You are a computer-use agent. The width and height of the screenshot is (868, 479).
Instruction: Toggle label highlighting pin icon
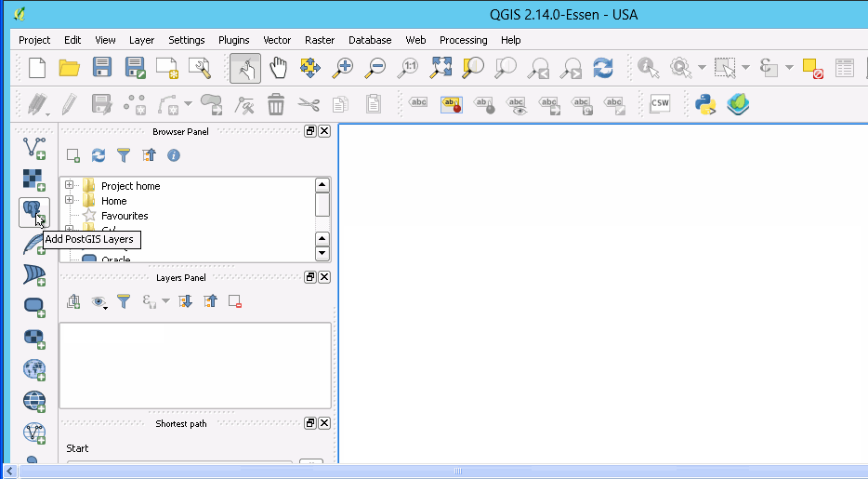click(x=451, y=104)
